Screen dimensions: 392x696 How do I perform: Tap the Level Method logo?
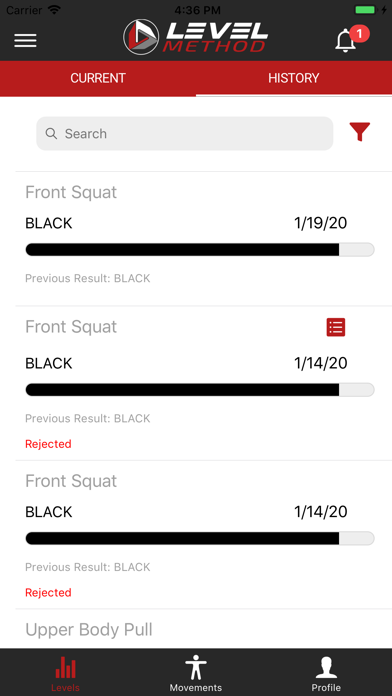(196, 37)
